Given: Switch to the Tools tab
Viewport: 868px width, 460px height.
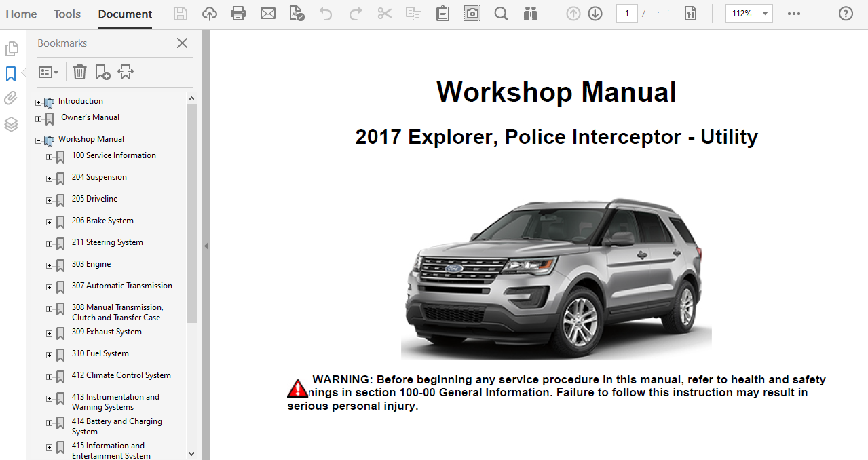Looking at the screenshot, I should pos(67,14).
